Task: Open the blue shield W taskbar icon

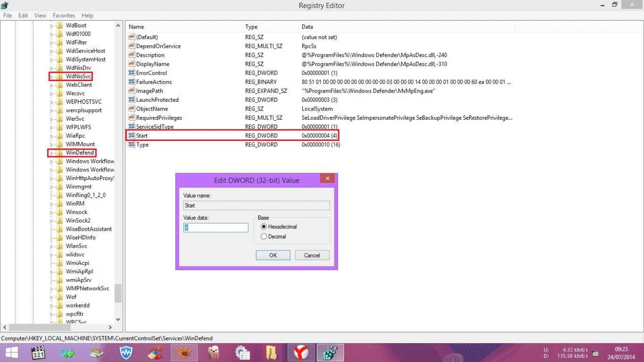Action: click(126, 353)
